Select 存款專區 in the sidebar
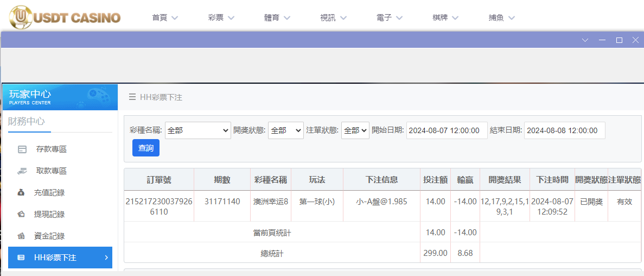The image size is (644, 276). tap(51, 149)
